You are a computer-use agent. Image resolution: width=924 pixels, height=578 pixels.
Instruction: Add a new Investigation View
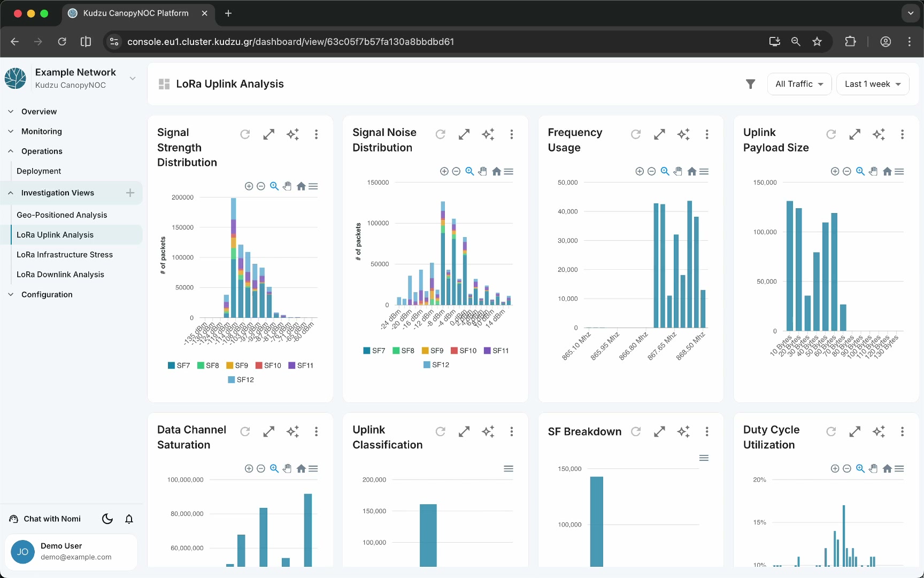pos(130,193)
